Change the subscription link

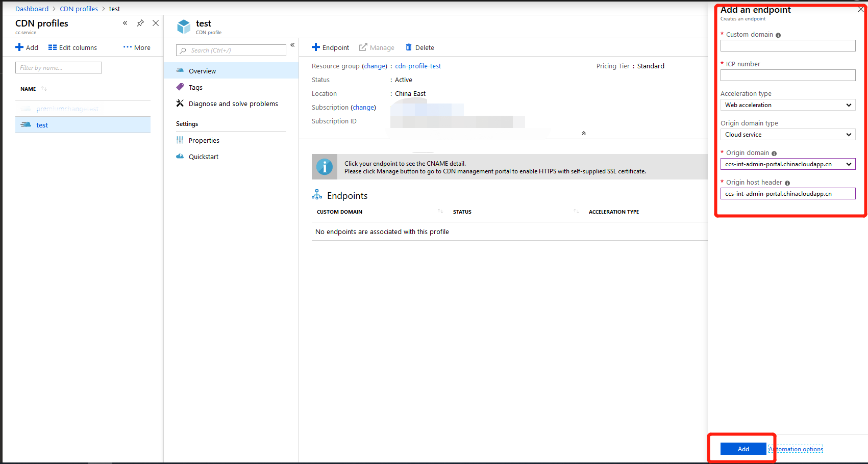pyautogui.click(x=363, y=108)
